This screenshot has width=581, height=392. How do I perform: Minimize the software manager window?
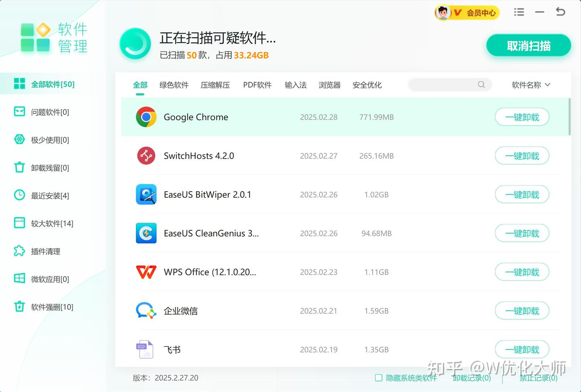point(539,12)
